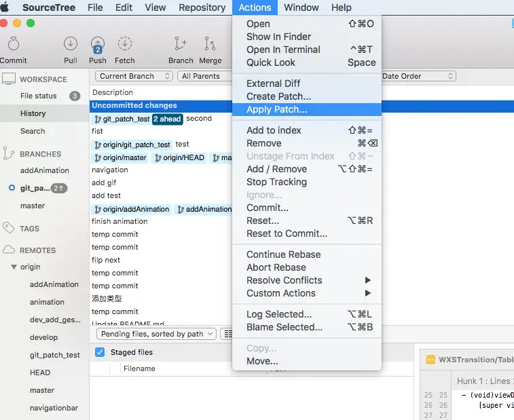Click the Tags section icon in sidebar

click(9, 228)
